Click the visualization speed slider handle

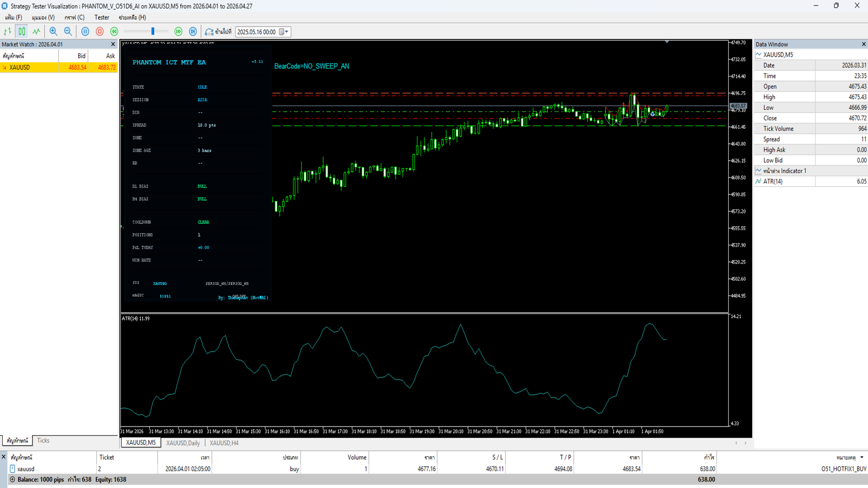(x=153, y=32)
